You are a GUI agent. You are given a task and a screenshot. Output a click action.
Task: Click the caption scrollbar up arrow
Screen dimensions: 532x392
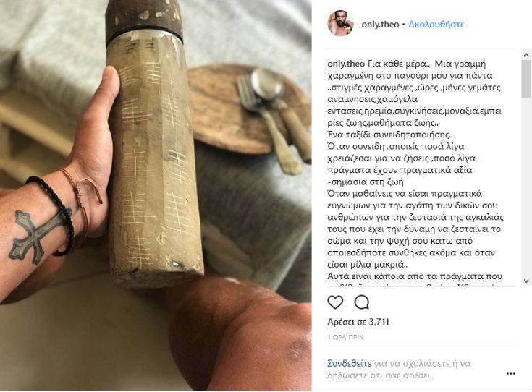point(526,54)
